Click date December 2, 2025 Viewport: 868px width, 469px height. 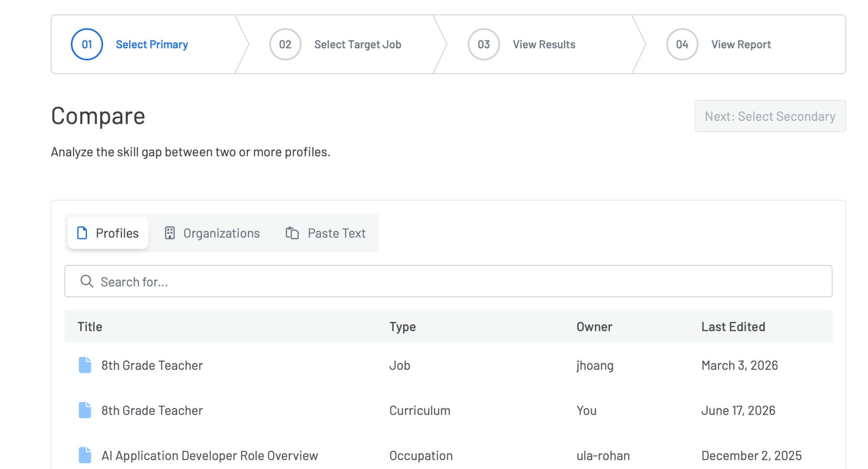[751, 456]
